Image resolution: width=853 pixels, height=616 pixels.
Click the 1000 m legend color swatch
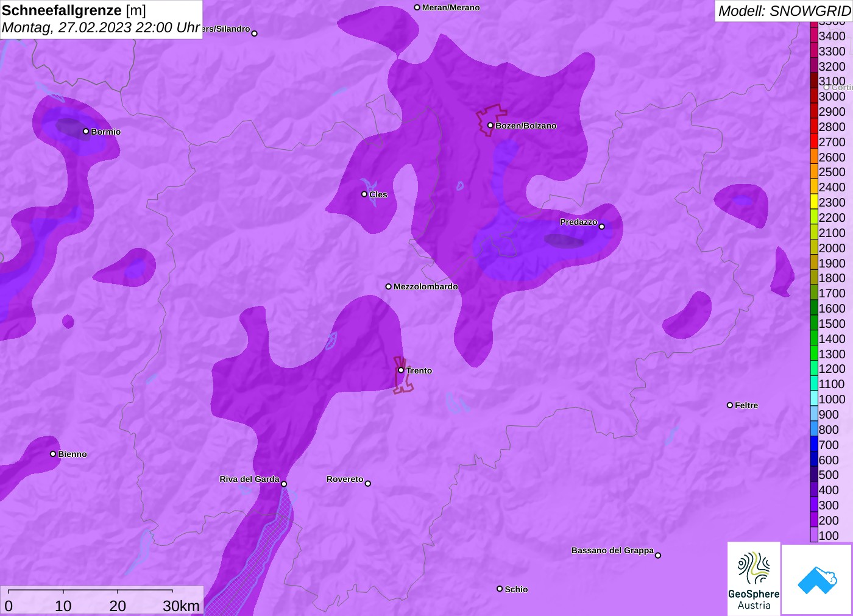814,398
